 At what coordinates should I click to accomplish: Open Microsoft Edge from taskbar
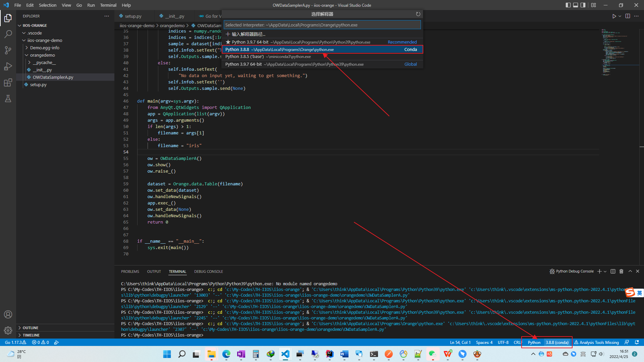(x=226, y=354)
